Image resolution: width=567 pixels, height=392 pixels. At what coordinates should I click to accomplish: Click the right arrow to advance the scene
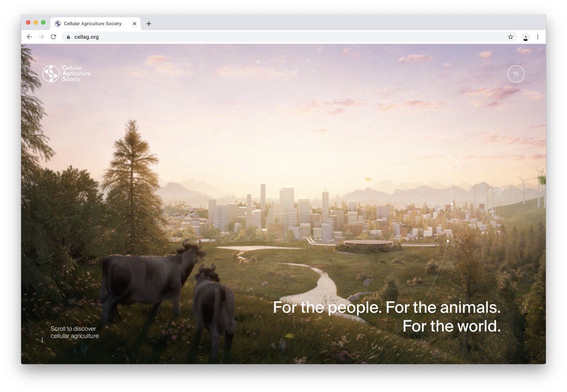click(497, 190)
